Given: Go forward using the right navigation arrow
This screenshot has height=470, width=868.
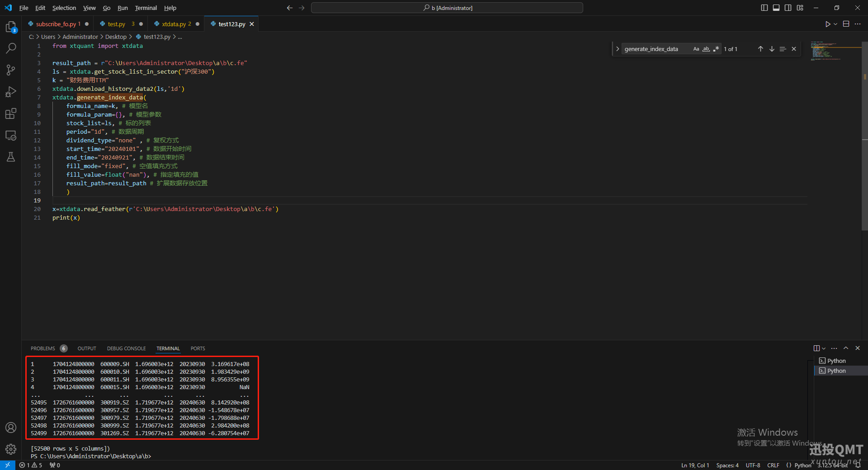Looking at the screenshot, I should click(x=302, y=8).
